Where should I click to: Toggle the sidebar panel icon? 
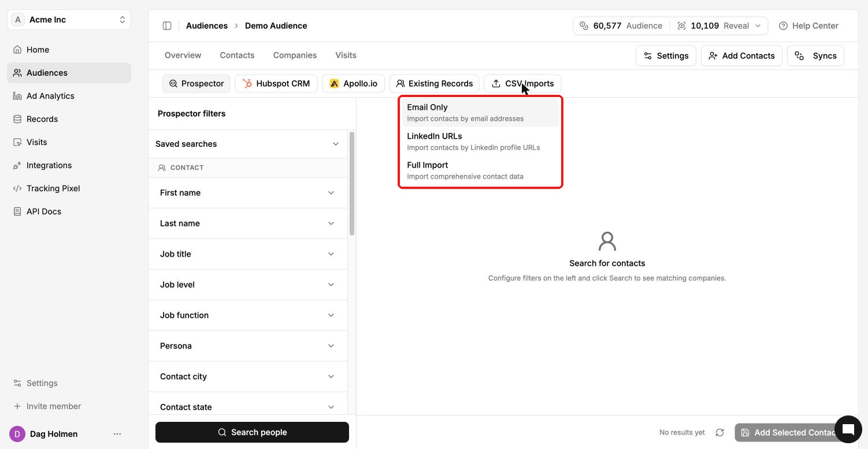(167, 25)
